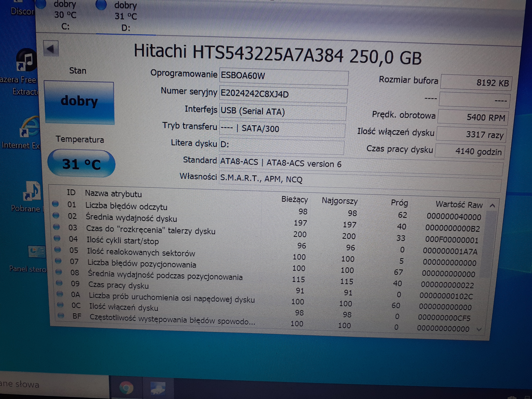Open the 'Pobrane' desktop shortcut

coord(32,191)
